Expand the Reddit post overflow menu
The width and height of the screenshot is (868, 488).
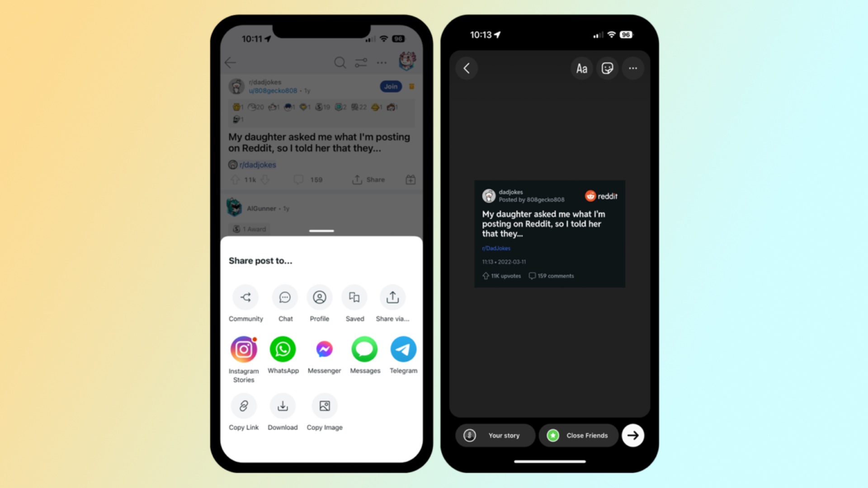pyautogui.click(x=382, y=62)
